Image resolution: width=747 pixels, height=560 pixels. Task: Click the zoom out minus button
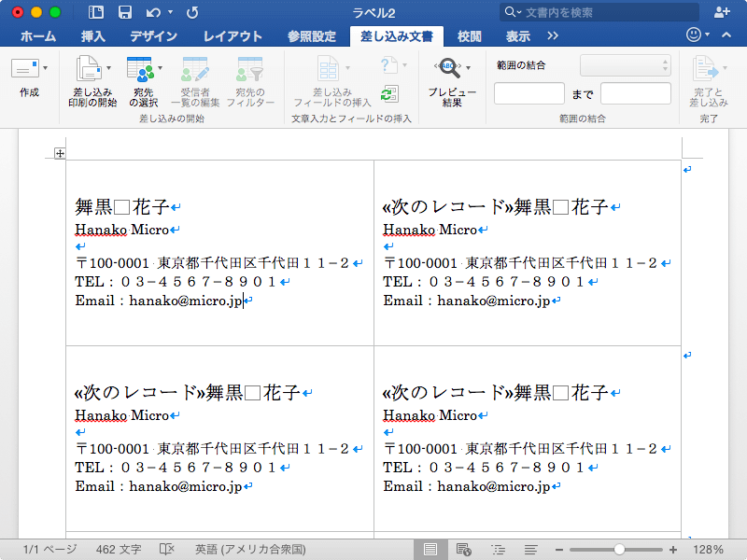tap(559, 550)
